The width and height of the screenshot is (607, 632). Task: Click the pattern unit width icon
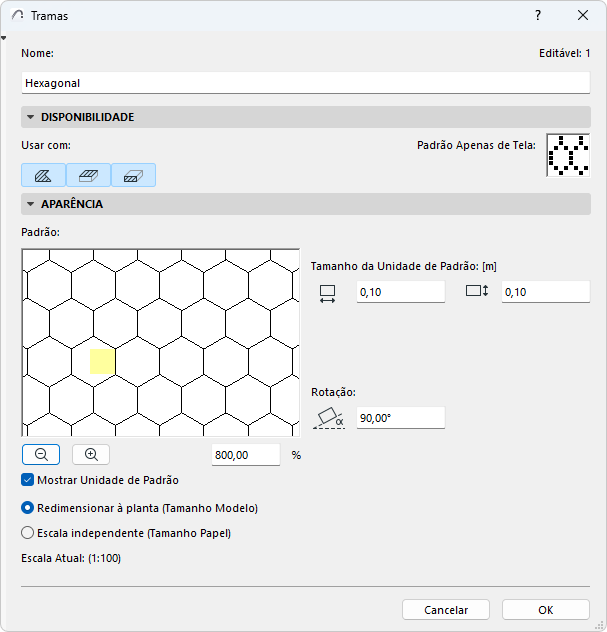point(327,294)
